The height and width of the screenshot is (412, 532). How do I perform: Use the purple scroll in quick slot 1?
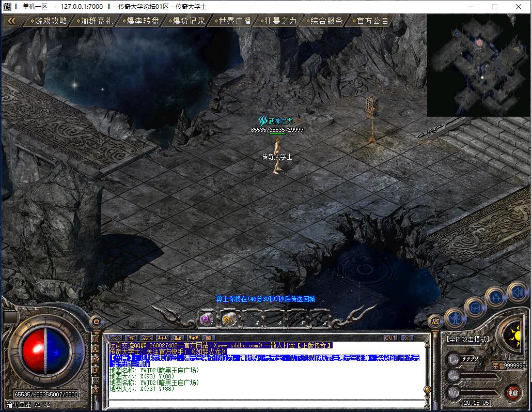[x=206, y=319]
